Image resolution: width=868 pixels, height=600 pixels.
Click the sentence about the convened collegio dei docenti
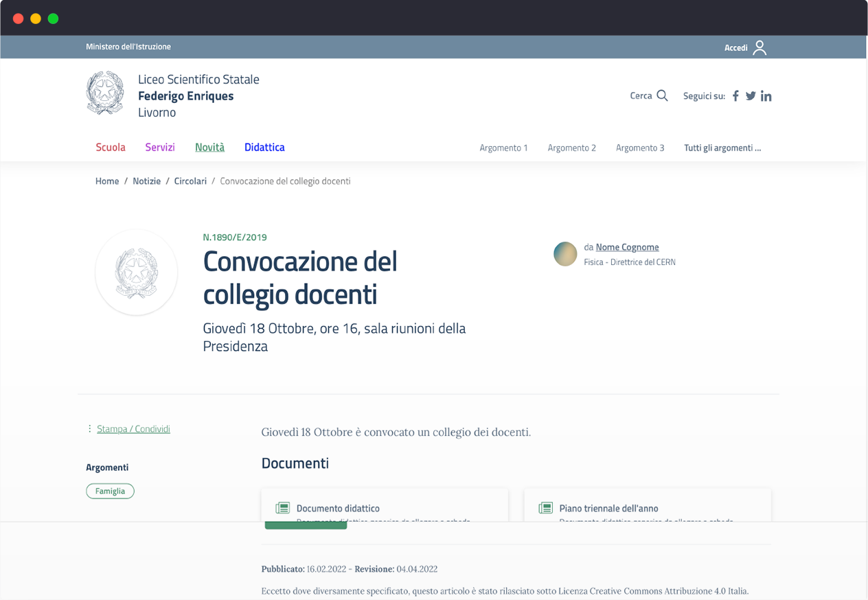pos(396,432)
